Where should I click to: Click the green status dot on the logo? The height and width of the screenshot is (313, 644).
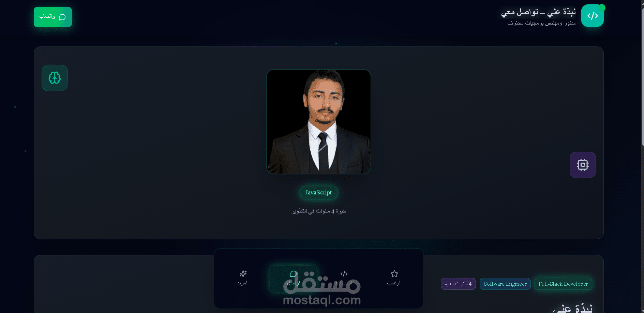tap(602, 8)
